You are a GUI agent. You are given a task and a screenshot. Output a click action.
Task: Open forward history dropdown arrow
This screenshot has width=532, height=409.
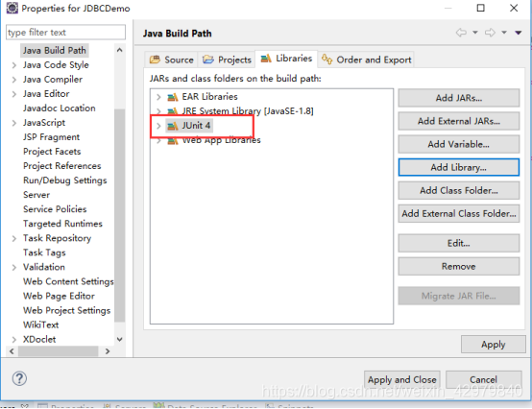(x=504, y=33)
